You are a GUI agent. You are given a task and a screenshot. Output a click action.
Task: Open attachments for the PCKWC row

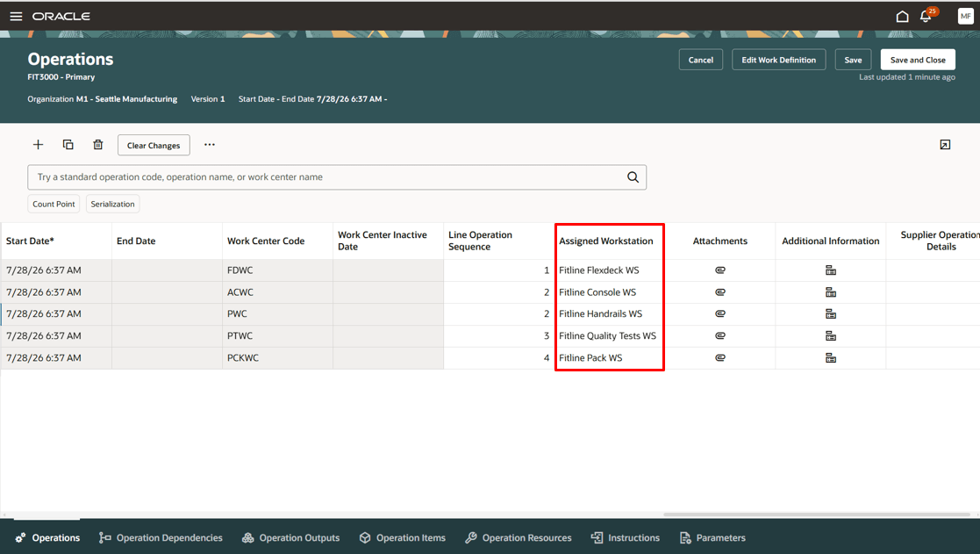click(720, 357)
